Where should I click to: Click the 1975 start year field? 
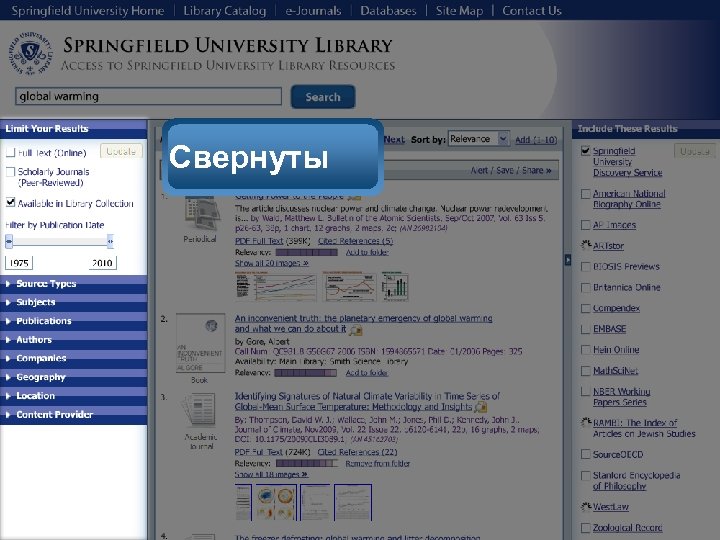(19, 263)
